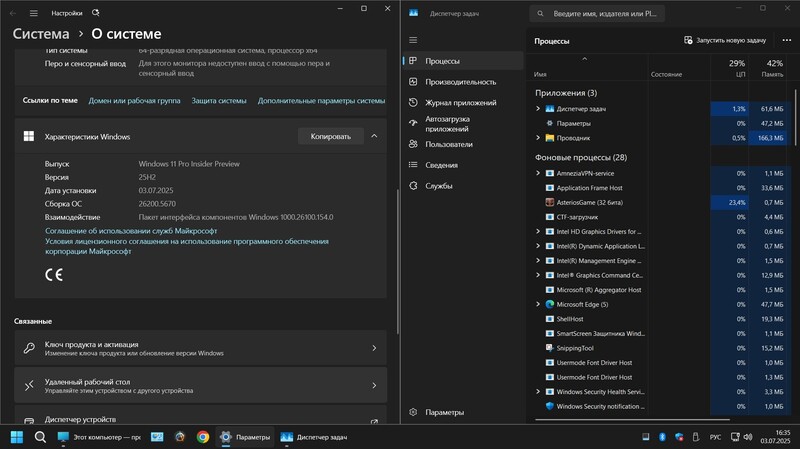Toggle the Task Manager hamburger navigation
The height and width of the screenshot is (449, 800).
point(413,40)
